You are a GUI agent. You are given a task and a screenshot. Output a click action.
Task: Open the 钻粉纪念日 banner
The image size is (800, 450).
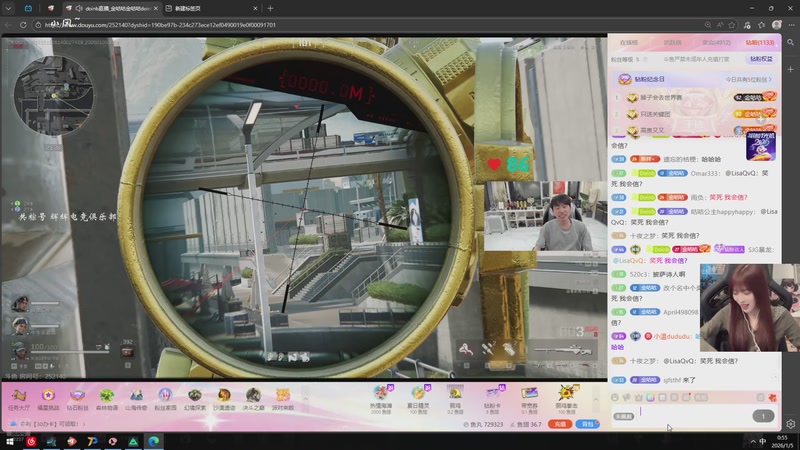coord(693,80)
